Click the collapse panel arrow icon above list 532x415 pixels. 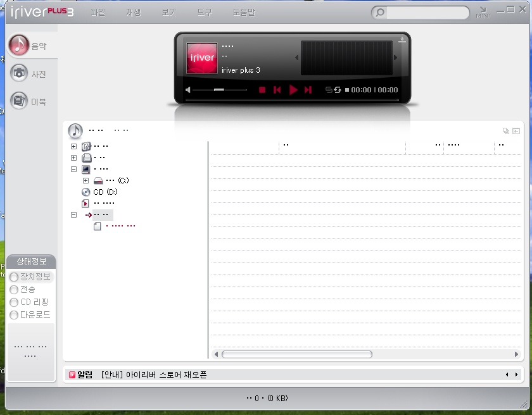point(516,131)
